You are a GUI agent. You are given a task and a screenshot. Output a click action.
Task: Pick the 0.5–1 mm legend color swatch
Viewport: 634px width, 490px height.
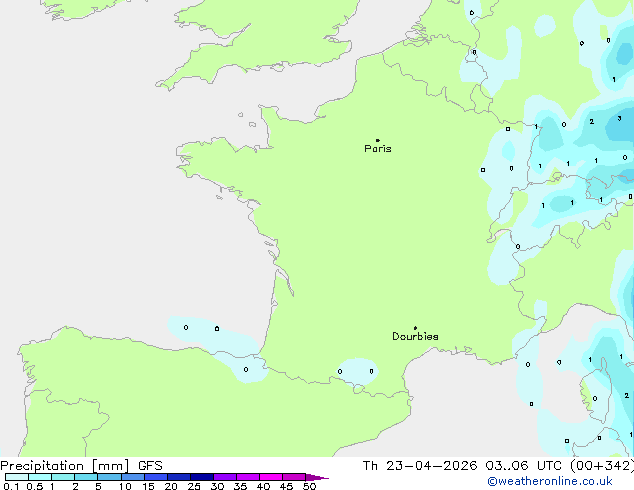point(40,477)
